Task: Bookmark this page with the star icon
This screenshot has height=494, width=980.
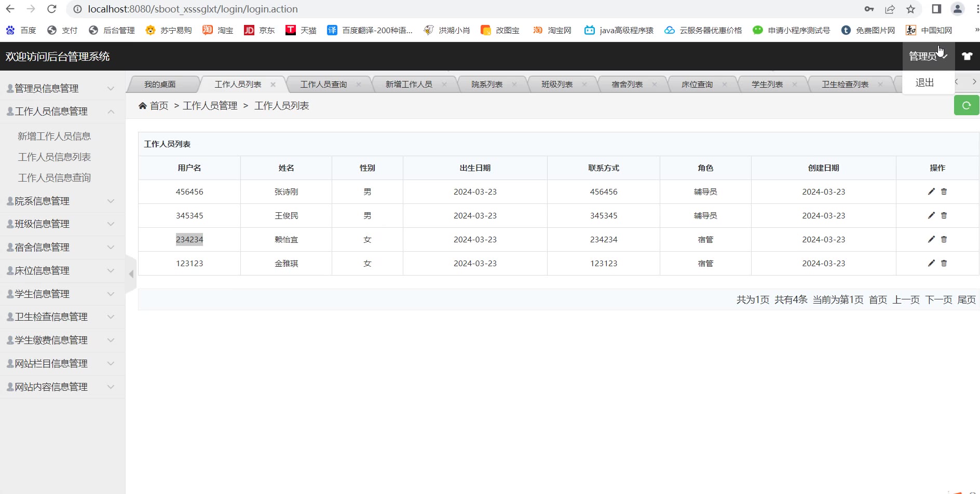Action: click(910, 9)
